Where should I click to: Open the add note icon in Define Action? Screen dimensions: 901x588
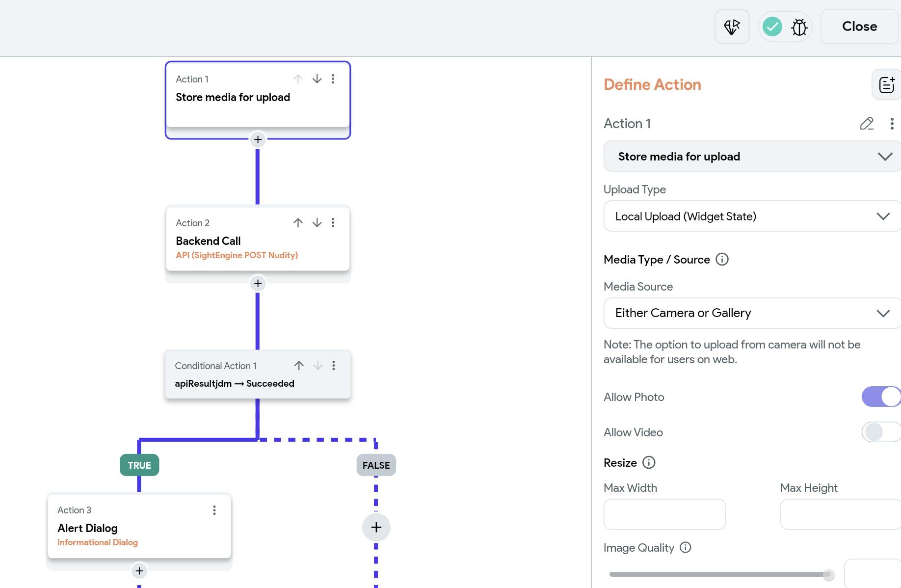pos(886,85)
